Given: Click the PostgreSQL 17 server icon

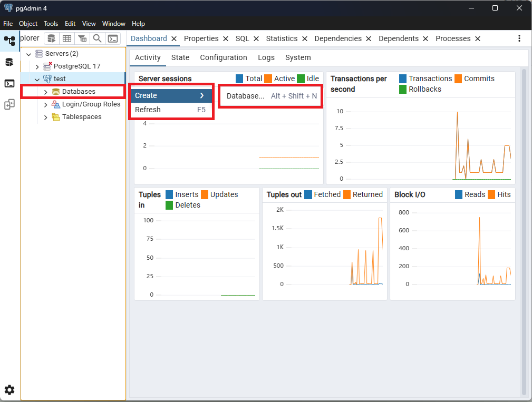Looking at the screenshot, I should pyautogui.click(x=47, y=66).
